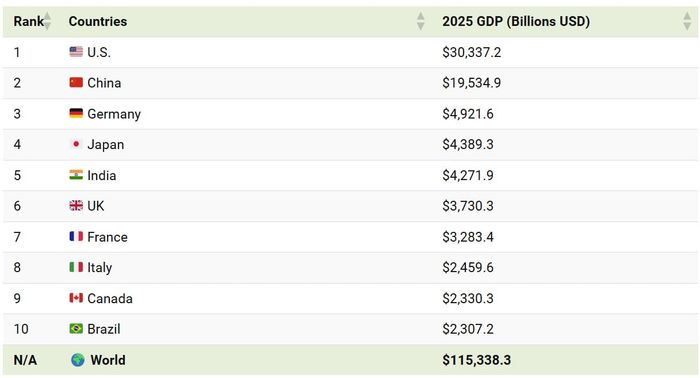Click the Brazil flag icon
The image size is (700, 378).
[76, 328]
